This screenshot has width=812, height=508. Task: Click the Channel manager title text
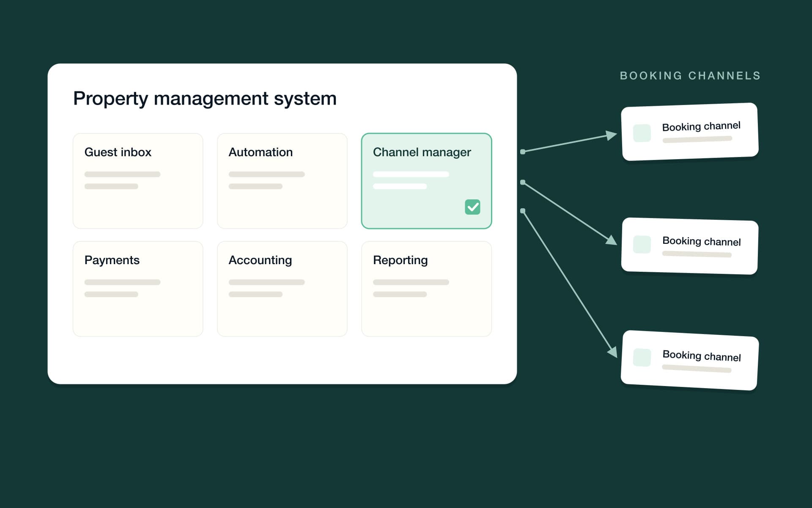[422, 152]
